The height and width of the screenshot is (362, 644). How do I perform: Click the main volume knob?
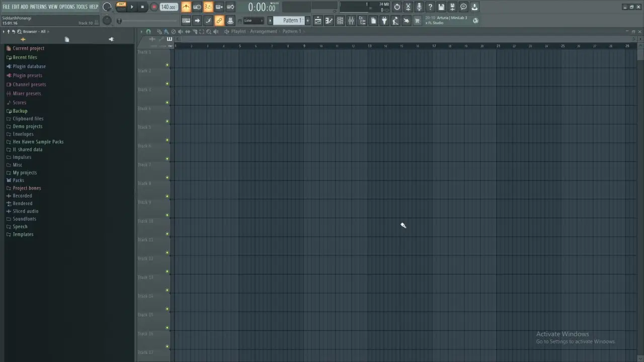107,7
